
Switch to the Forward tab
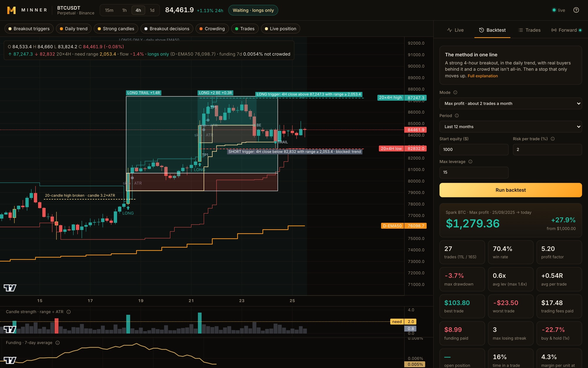pyautogui.click(x=566, y=30)
